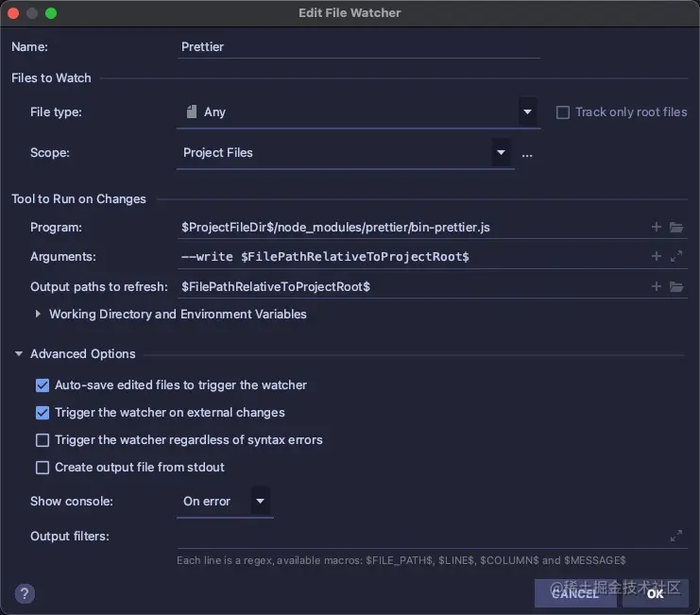Insert macro in Output paths field
This screenshot has width=700, height=615.
pyautogui.click(x=656, y=286)
